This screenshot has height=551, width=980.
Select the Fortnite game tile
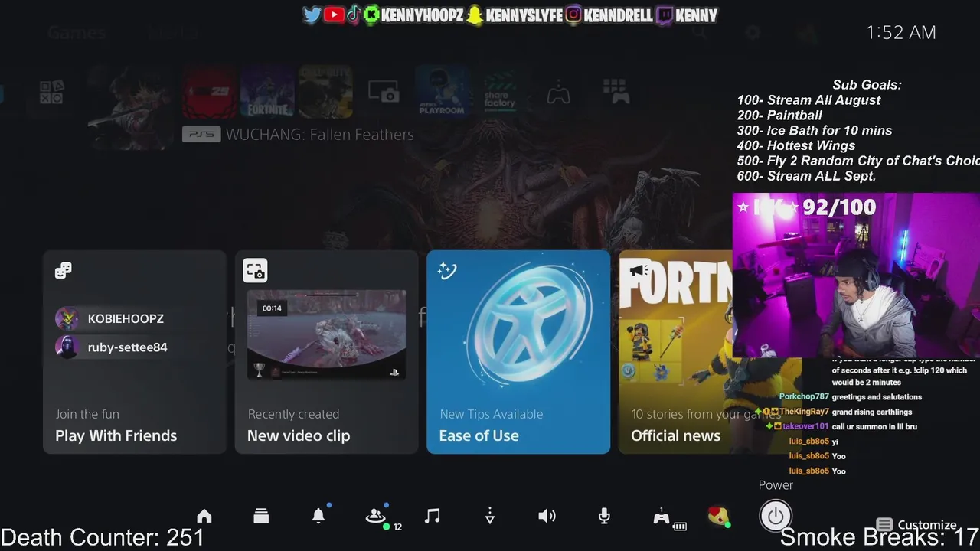(x=267, y=92)
